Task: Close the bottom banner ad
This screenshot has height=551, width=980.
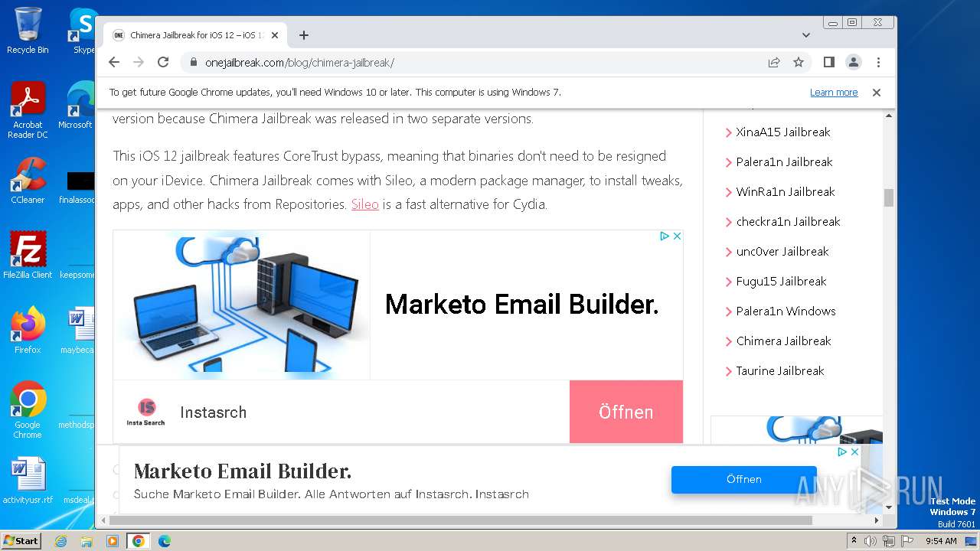Action: pyautogui.click(x=854, y=452)
